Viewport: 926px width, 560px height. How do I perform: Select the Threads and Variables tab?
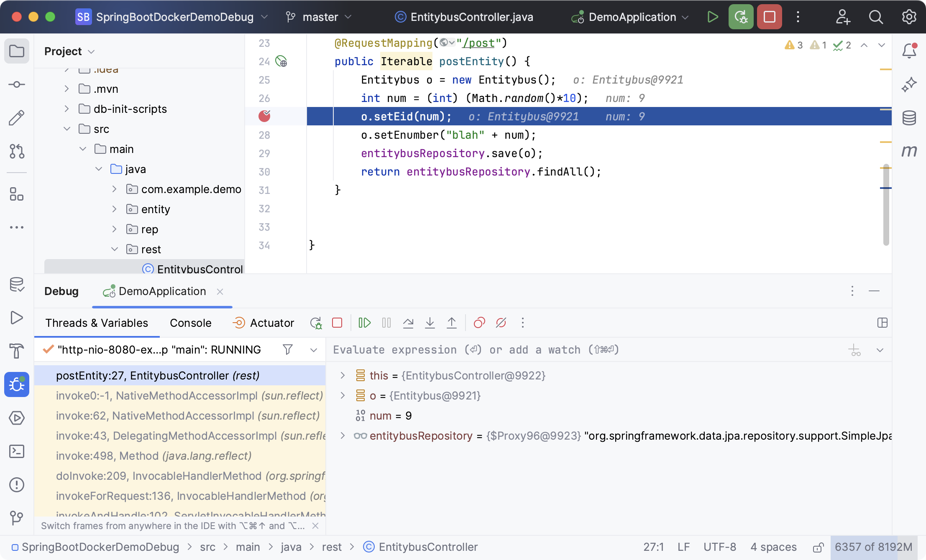(x=97, y=323)
